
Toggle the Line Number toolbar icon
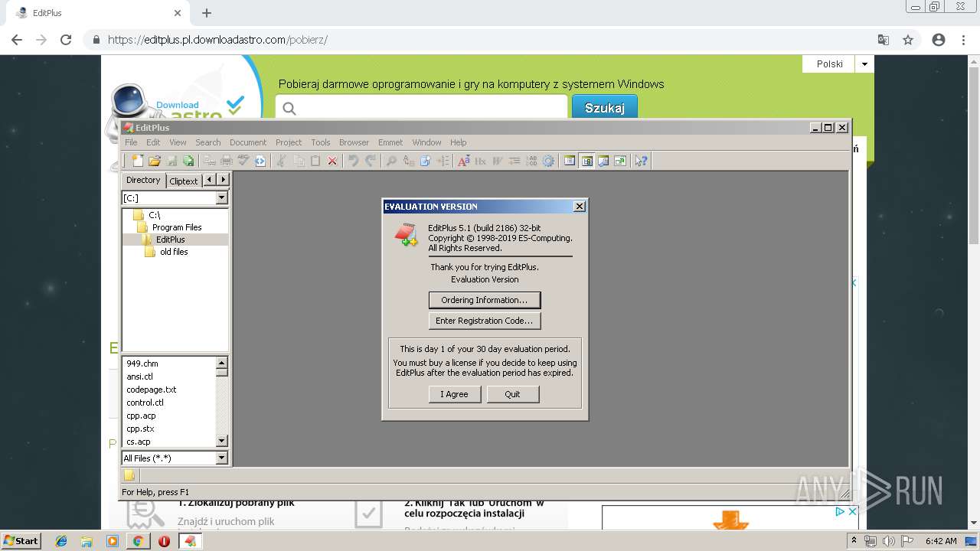click(531, 161)
